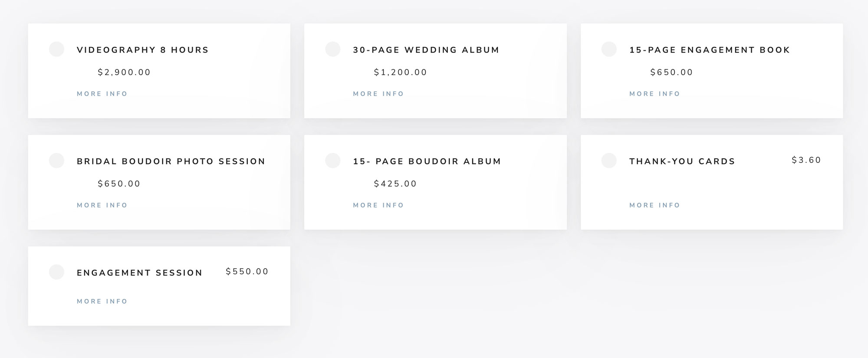Click the Engagement Session $550.00 price
Viewport: 868px width, 358px height.
point(247,272)
